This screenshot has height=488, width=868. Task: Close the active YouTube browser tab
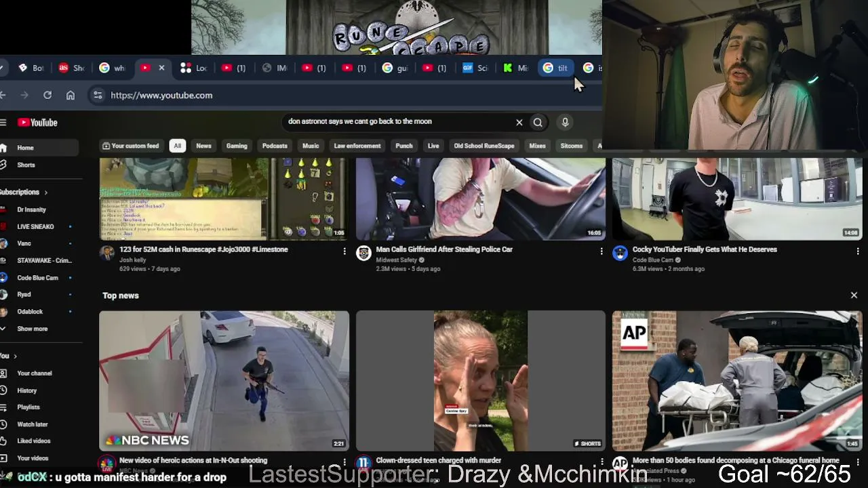(161, 68)
